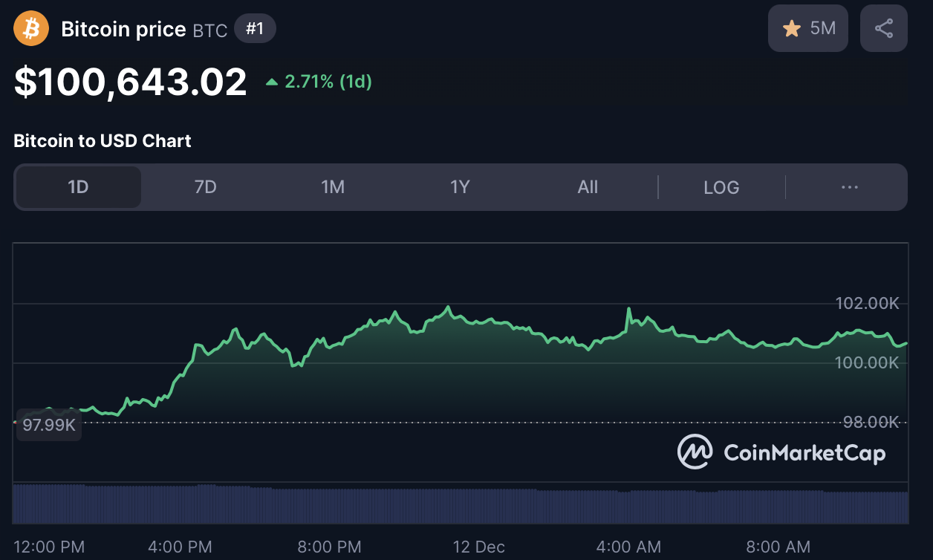933x560 pixels.
Task: Show the All time chart range
Action: tap(588, 187)
